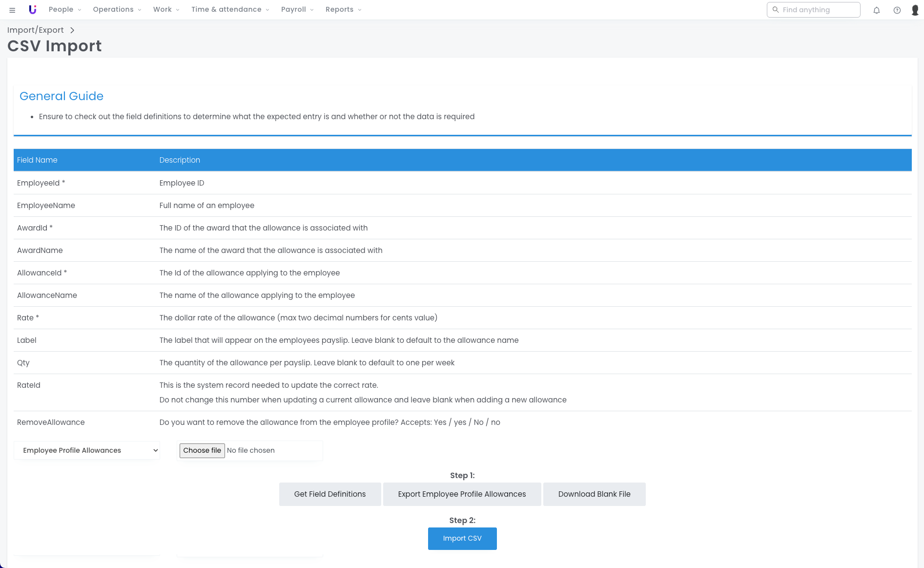
Task: Go to the Import/Export breadcrumb link
Action: [x=36, y=30]
